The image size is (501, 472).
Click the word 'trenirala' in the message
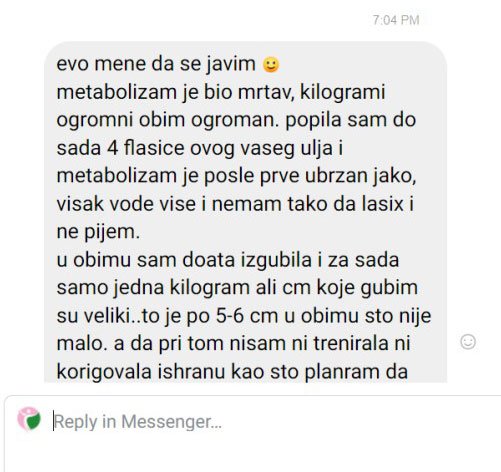click(x=351, y=344)
